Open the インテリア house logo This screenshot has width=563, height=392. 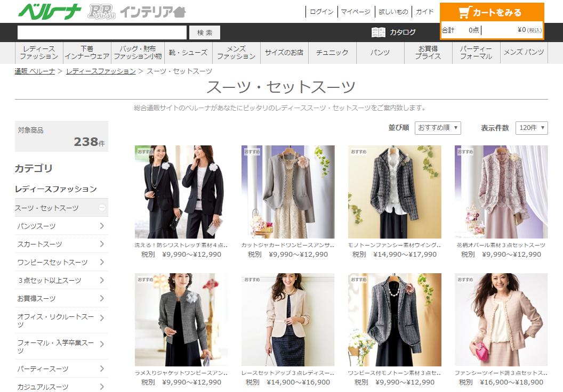tap(152, 12)
